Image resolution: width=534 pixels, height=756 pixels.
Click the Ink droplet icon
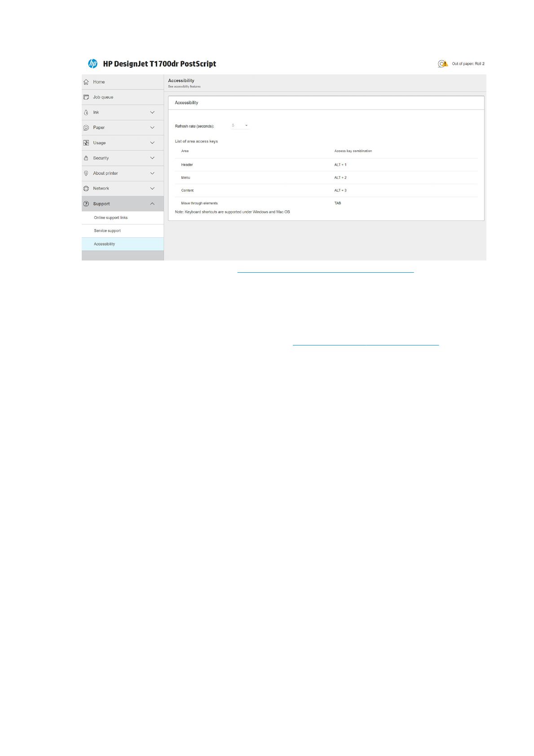click(86, 112)
